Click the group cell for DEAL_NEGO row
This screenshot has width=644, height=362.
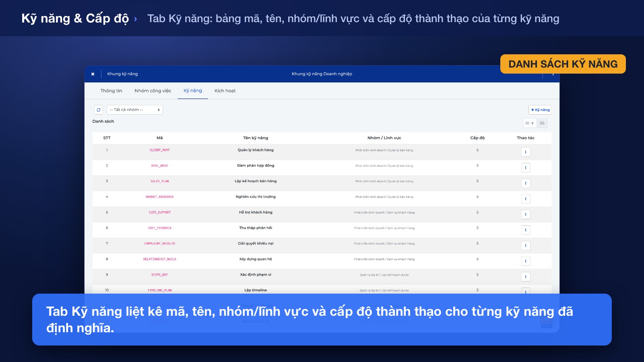coord(384,166)
